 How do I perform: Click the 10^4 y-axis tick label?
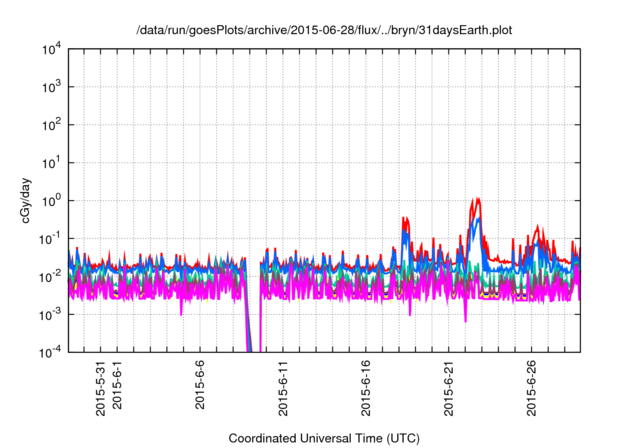coord(51,49)
